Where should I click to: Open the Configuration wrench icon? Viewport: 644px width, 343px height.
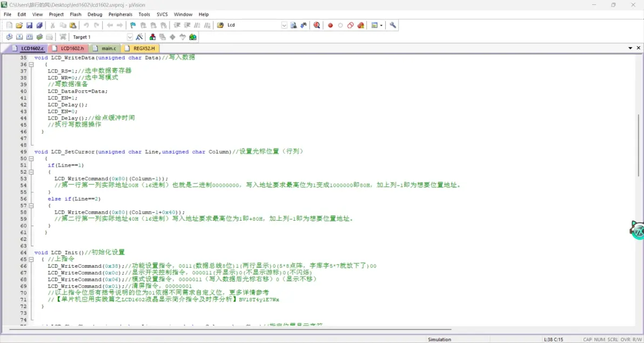point(393,25)
